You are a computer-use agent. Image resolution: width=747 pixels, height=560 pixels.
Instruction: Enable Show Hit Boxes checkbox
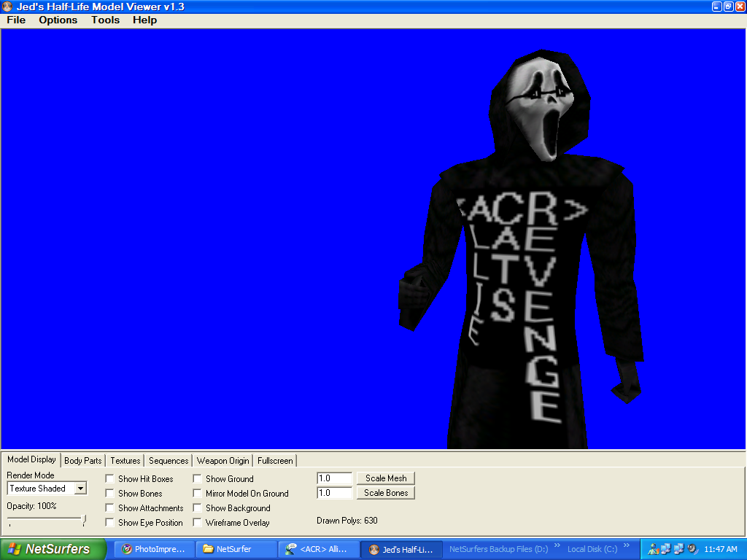click(109, 478)
